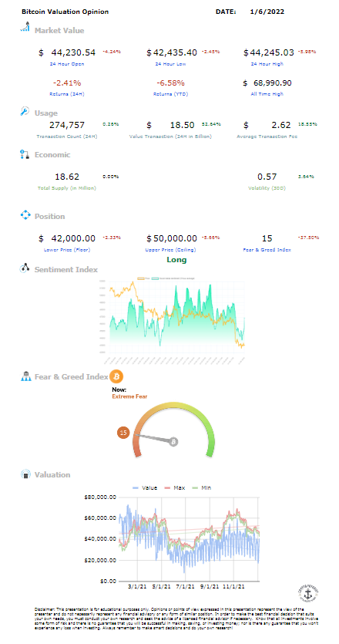Click the Position target icon

25,215
